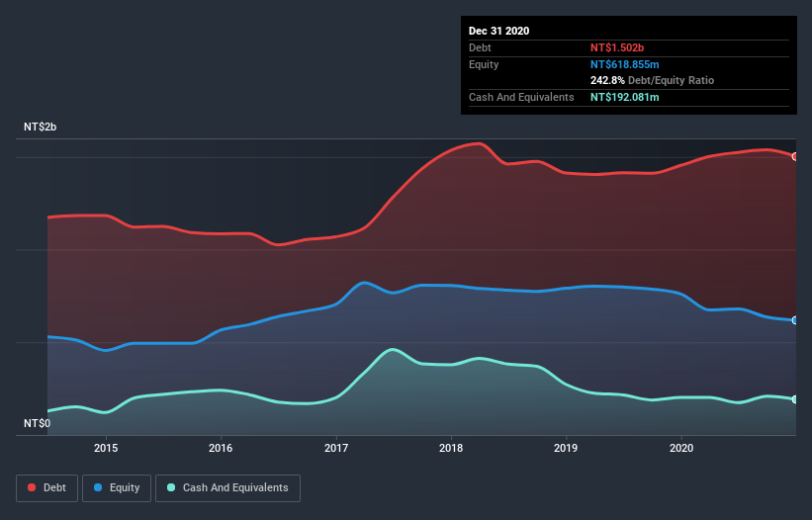Viewport: 812px width, 520px height.
Task: Select the Cash end-point marker on chart
Action: (795, 399)
